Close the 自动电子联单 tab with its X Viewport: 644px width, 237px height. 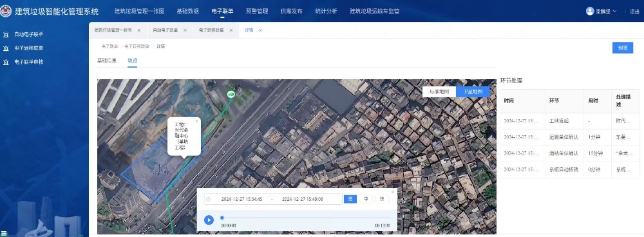[185, 30]
